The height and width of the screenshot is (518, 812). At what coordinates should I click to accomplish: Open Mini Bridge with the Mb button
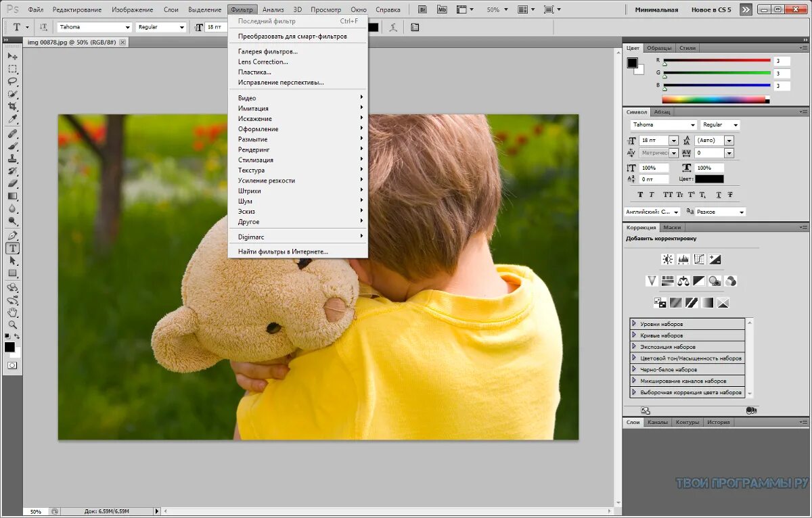(x=442, y=9)
